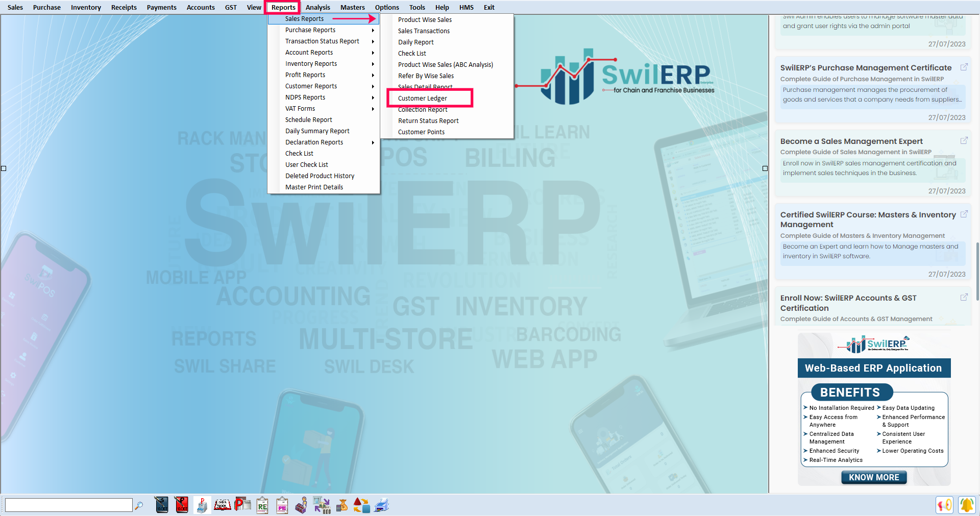Open the Inventory menu in menu bar

(86, 7)
